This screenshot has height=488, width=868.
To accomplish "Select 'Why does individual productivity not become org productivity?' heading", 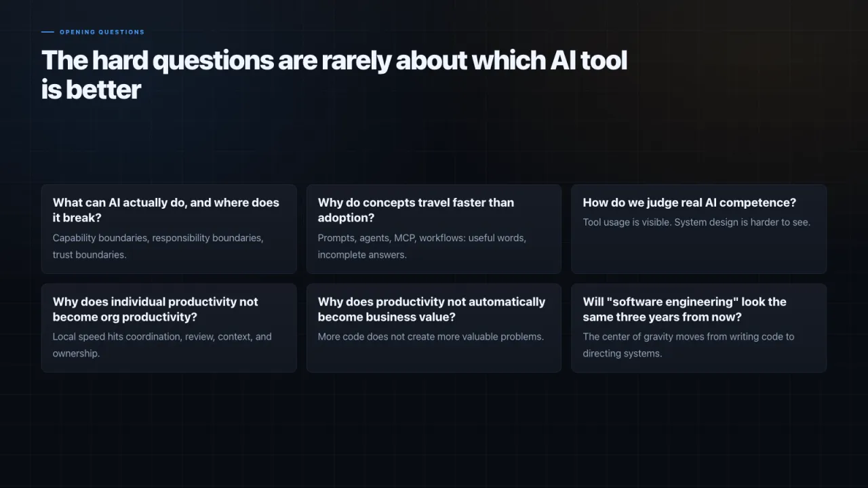I will click(155, 309).
